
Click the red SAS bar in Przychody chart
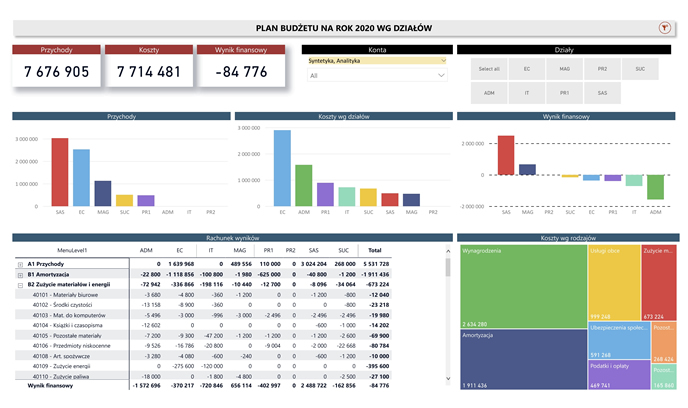coord(60,172)
